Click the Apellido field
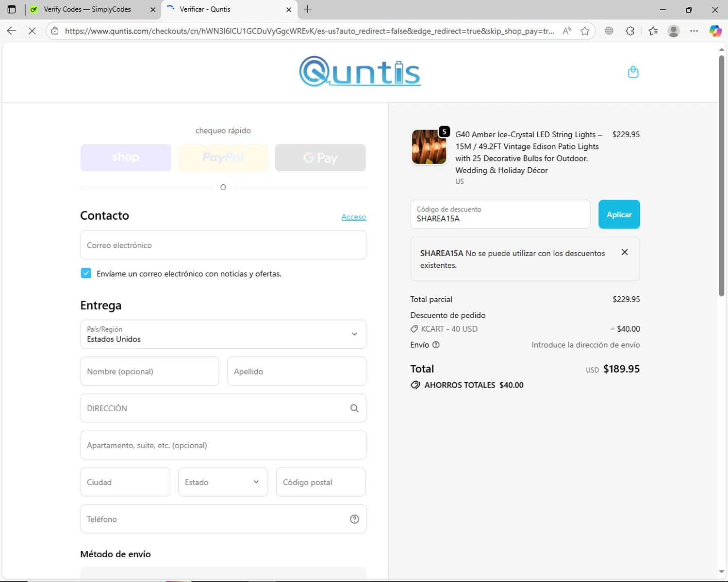728x582 pixels. pos(297,372)
